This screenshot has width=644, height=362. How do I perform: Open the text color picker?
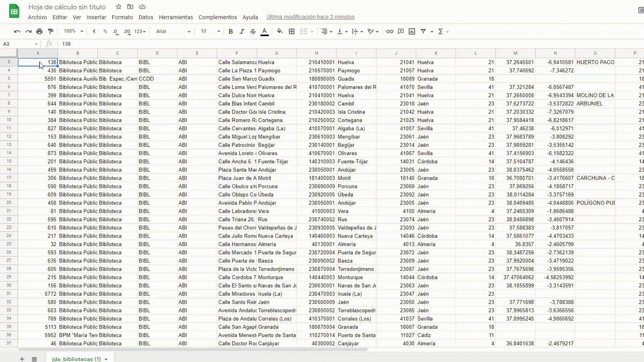265,31
